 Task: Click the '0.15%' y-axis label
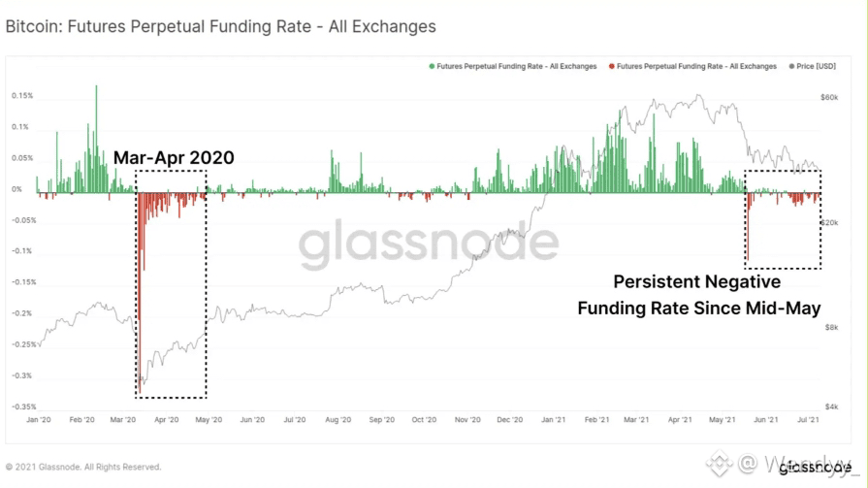(22, 96)
